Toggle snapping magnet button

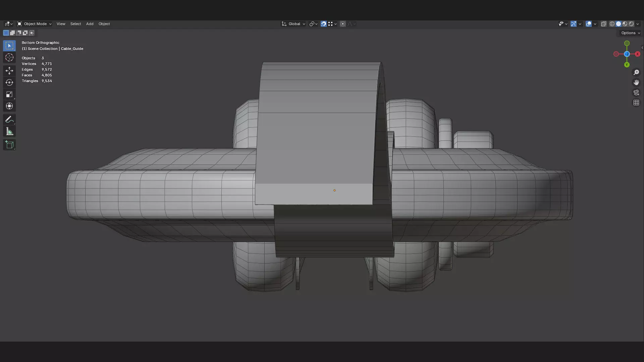323,24
